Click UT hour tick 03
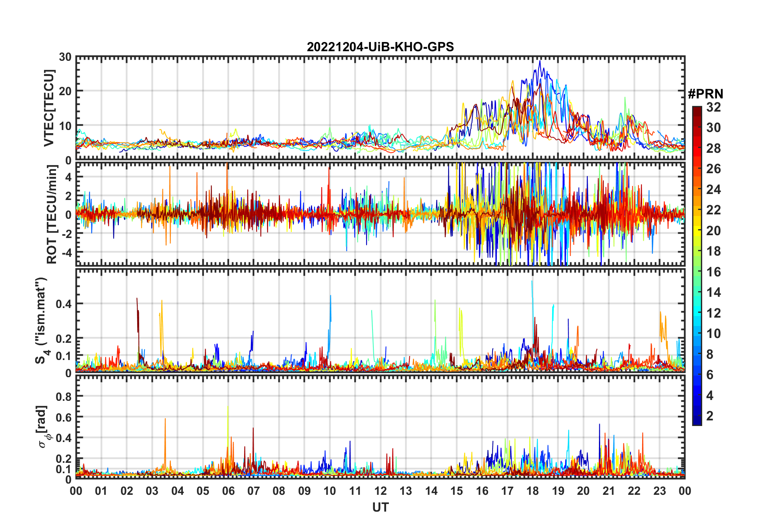The width and height of the screenshot is (761, 532). (152, 491)
